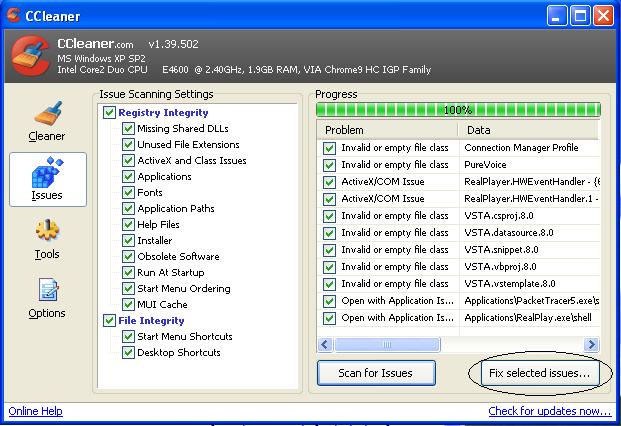Uncheck Missing Shared DLLs
This screenshot has height=426, width=621.
coord(128,129)
